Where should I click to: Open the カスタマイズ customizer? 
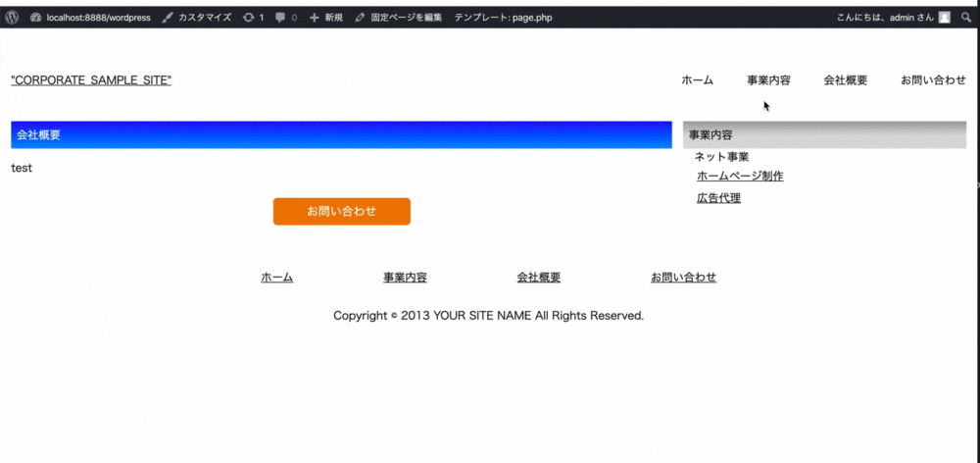pos(196,18)
